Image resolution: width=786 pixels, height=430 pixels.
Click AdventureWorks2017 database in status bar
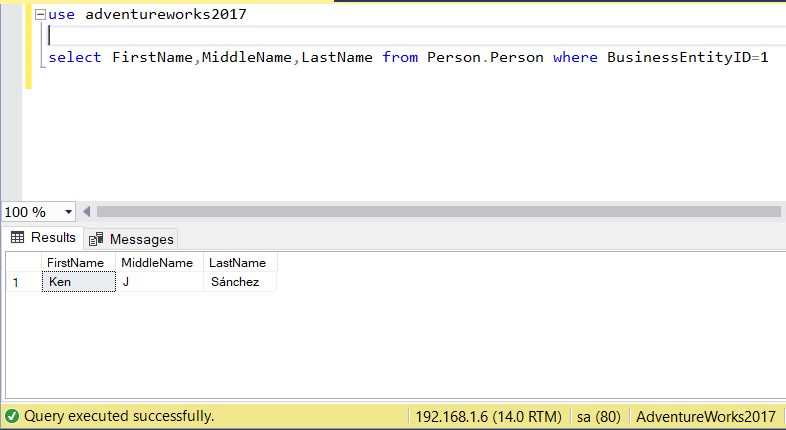(x=706, y=416)
